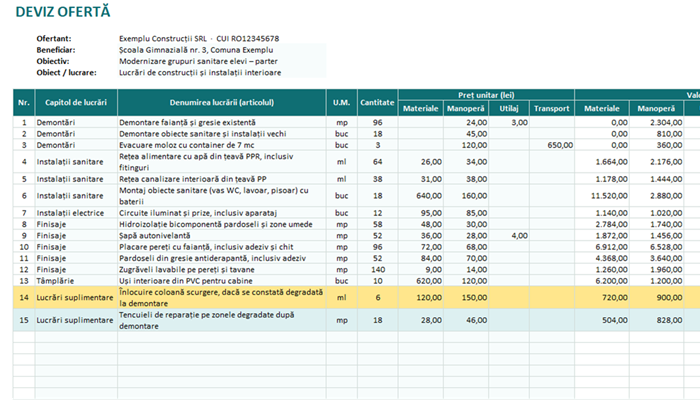
Task: Select 'Rețea alimentare cu apă din țeavă PPR' cell
Action: click(222, 162)
